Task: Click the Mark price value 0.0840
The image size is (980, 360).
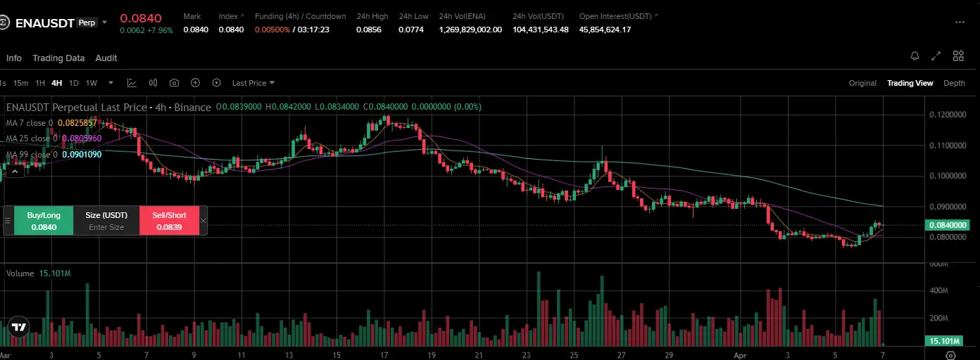Action: pos(196,30)
